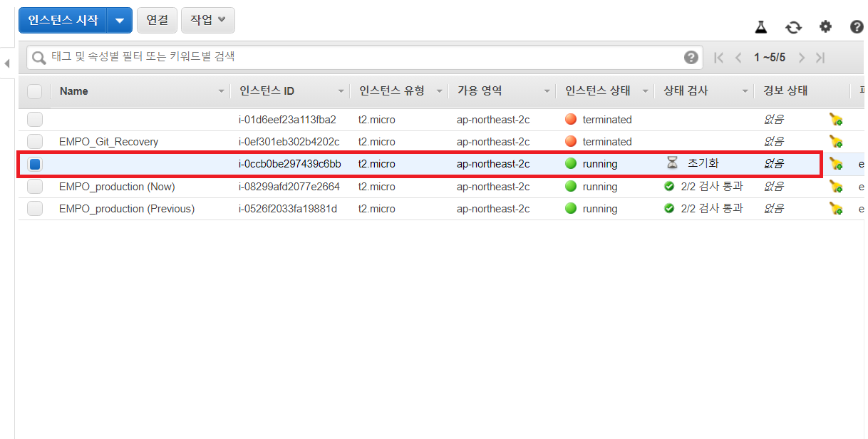Screen dimensions: 868x439
Task: Open the 작업 actions dropdown
Action: click(208, 20)
